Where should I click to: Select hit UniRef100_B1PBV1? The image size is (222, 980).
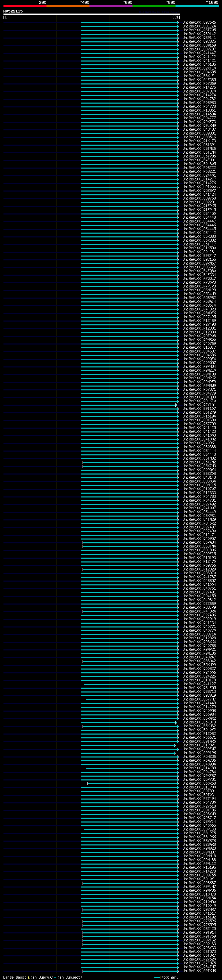(199, 745)
